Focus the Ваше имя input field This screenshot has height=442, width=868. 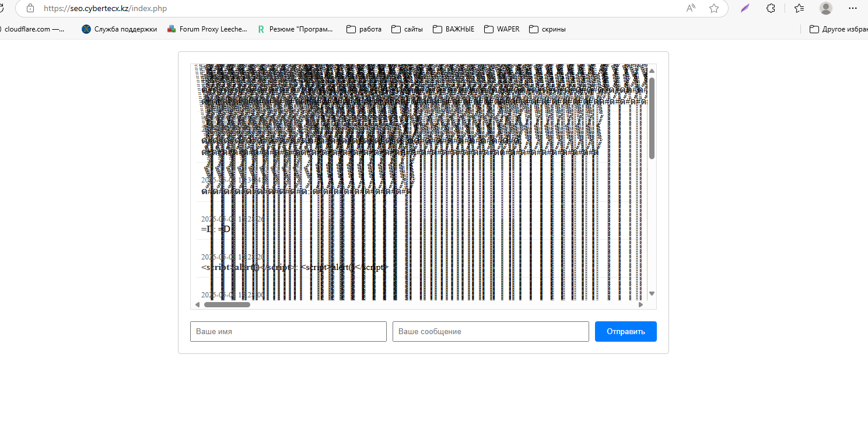(x=288, y=331)
